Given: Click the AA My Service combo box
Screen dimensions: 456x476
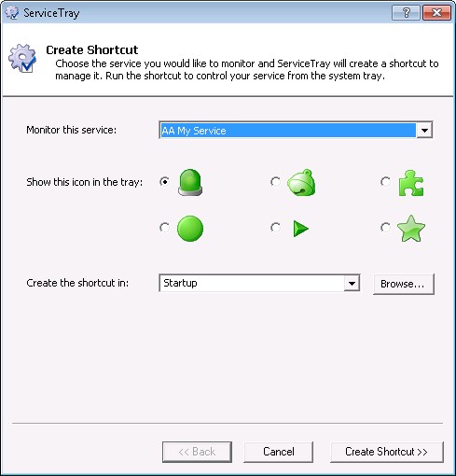Looking at the screenshot, I should point(296,131).
